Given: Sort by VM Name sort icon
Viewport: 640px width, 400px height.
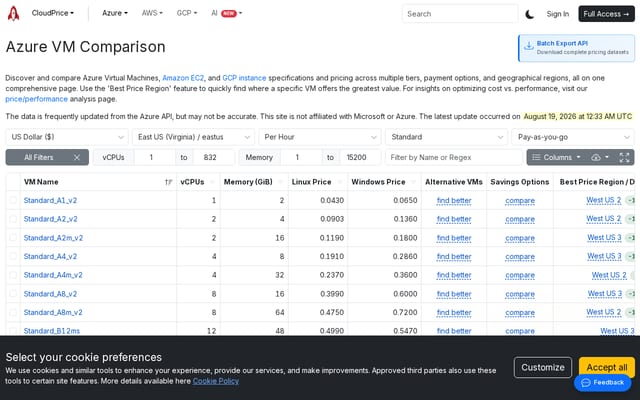Looking at the screenshot, I should 168,182.
